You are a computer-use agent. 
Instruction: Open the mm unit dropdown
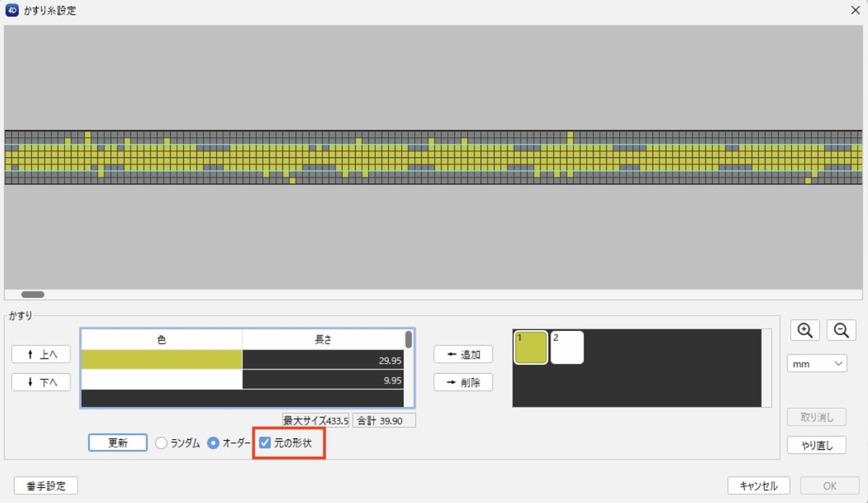pyautogui.click(x=817, y=363)
